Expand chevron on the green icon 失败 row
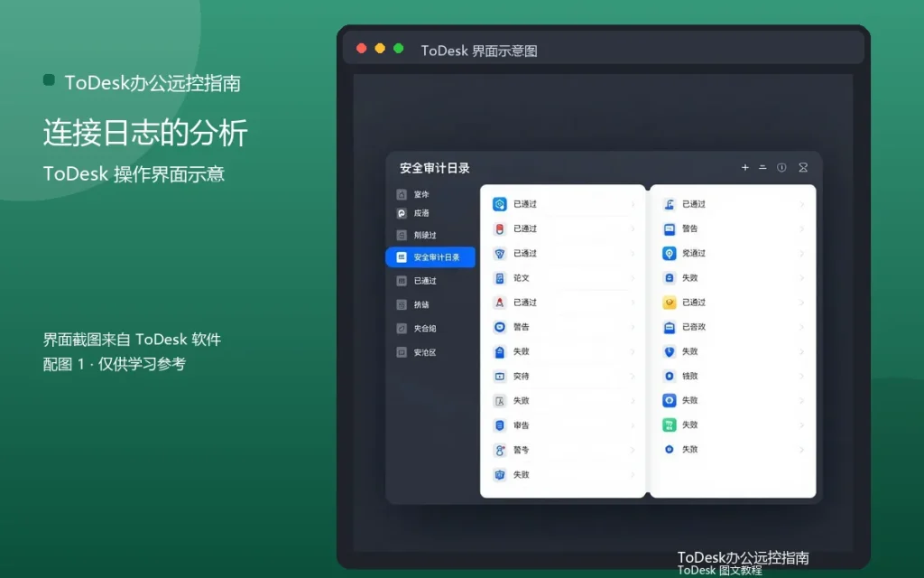Image resolution: width=924 pixels, height=578 pixels. click(x=802, y=424)
